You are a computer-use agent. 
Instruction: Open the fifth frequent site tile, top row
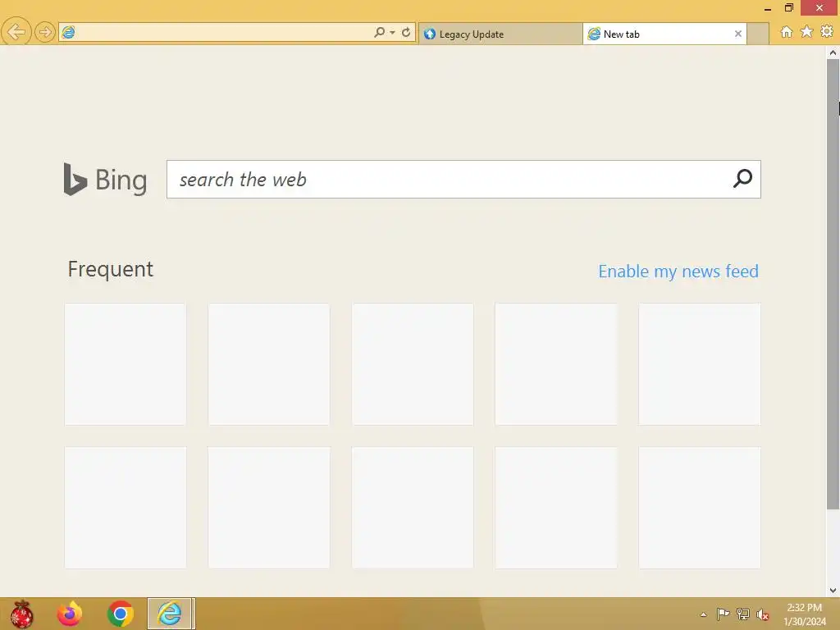pyautogui.click(x=700, y=364)
